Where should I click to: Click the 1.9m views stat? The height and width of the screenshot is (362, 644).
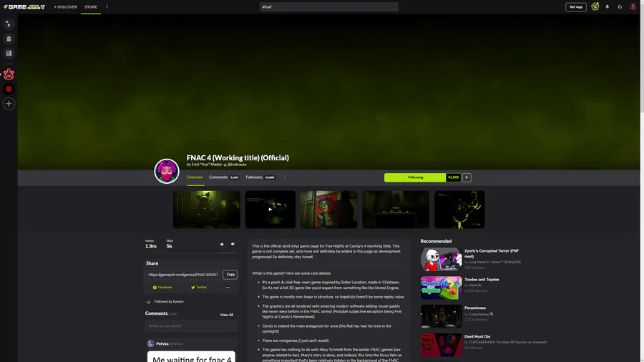tap(151, 244)
